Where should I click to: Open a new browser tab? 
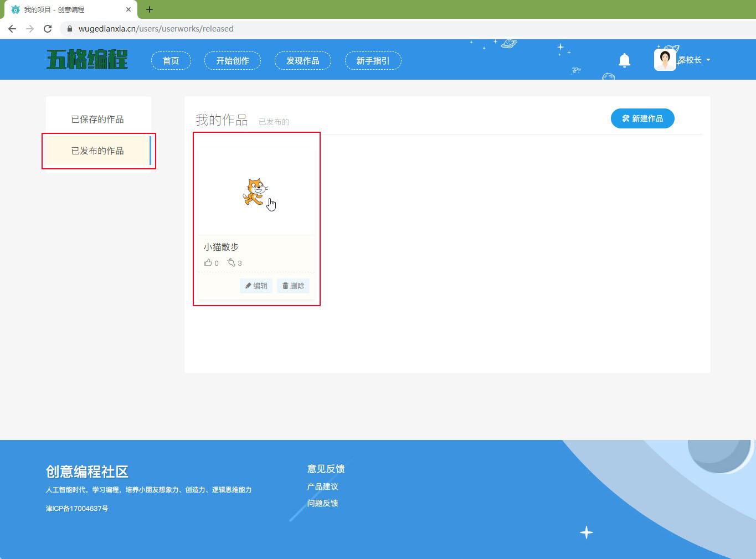[150, 9]
